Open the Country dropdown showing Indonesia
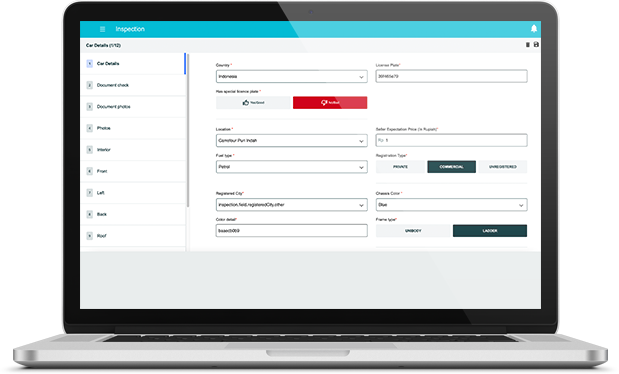 click(x=291, y=77)
